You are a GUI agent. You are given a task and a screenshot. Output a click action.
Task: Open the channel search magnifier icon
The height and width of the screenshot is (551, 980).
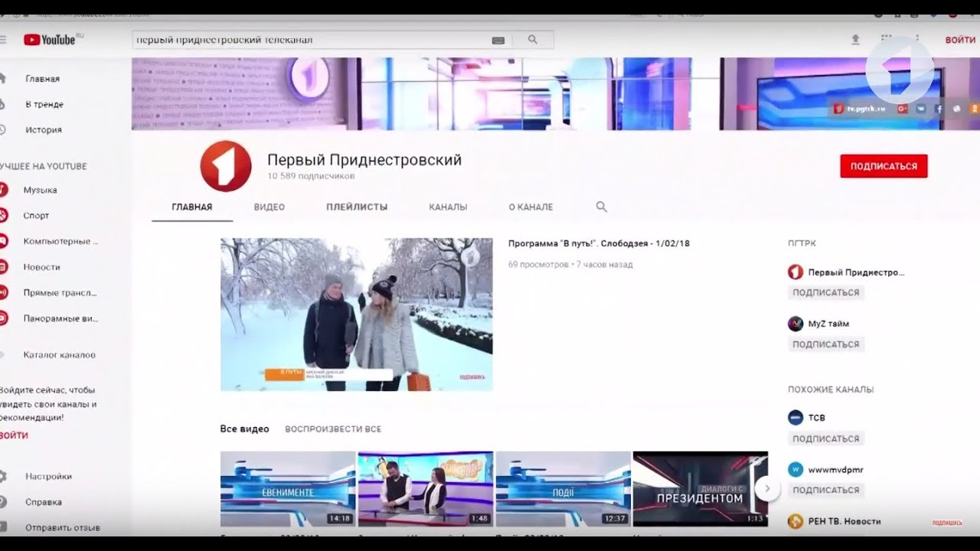point(601,206)
